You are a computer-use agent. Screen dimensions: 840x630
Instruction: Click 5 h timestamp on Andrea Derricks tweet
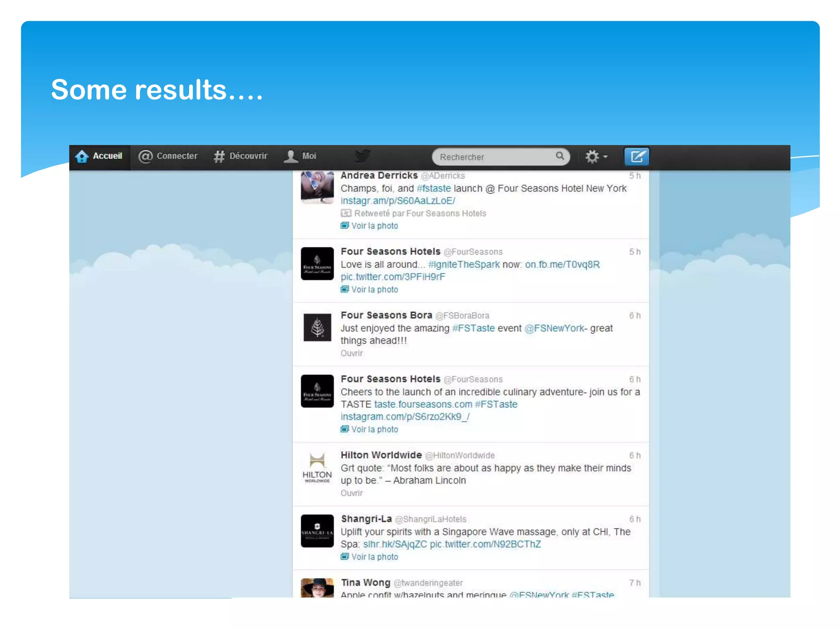(635, 176)
